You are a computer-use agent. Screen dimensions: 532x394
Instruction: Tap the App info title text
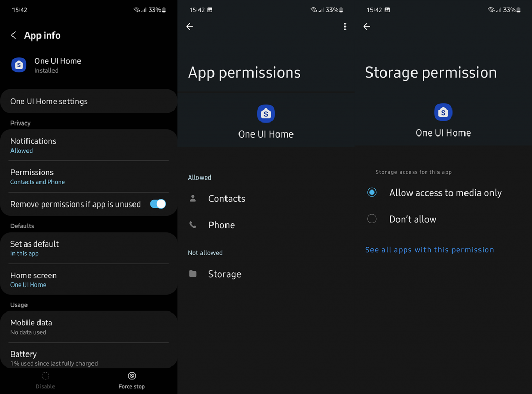point(43,35)
